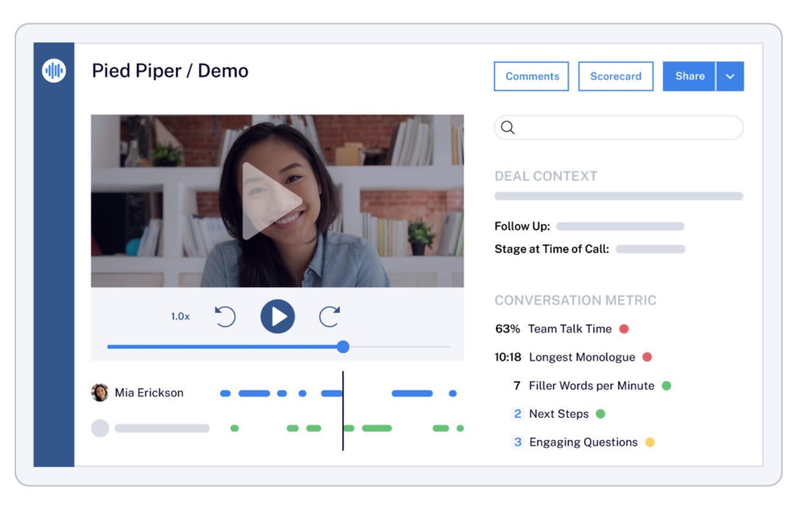The image size is (812, 507).
Task: Click the Stage at Time of Call label
Action: click(x=552, y=249)
